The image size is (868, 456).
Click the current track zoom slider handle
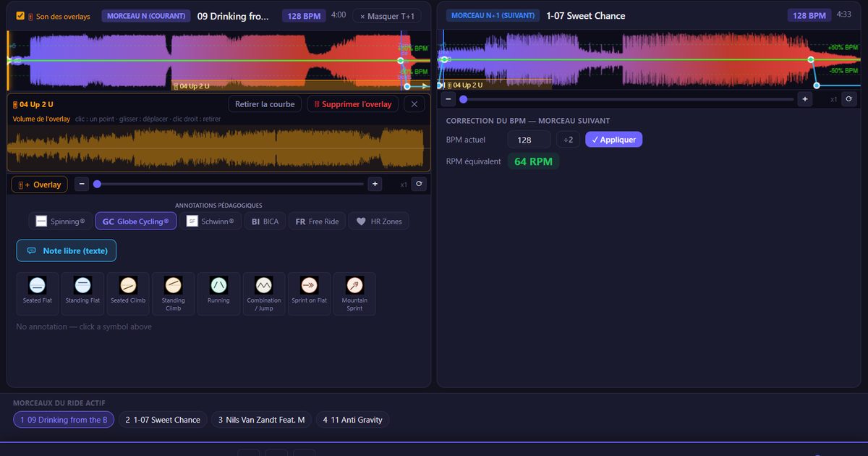point(97,185)
